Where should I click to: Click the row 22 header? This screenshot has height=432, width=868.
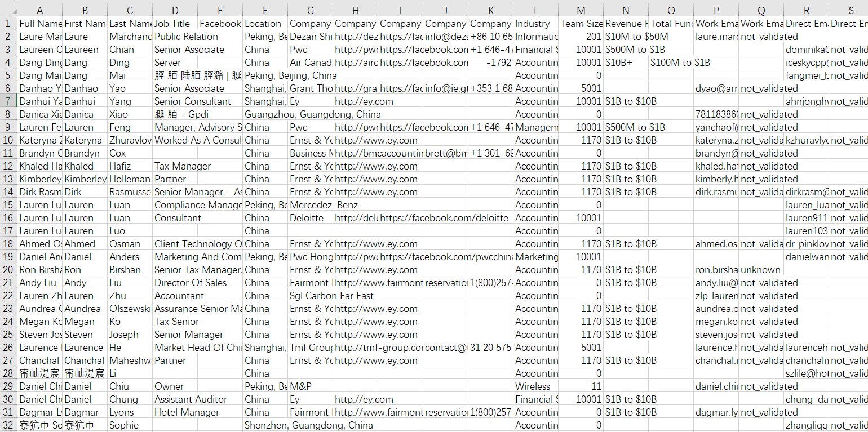click(8, 296)
